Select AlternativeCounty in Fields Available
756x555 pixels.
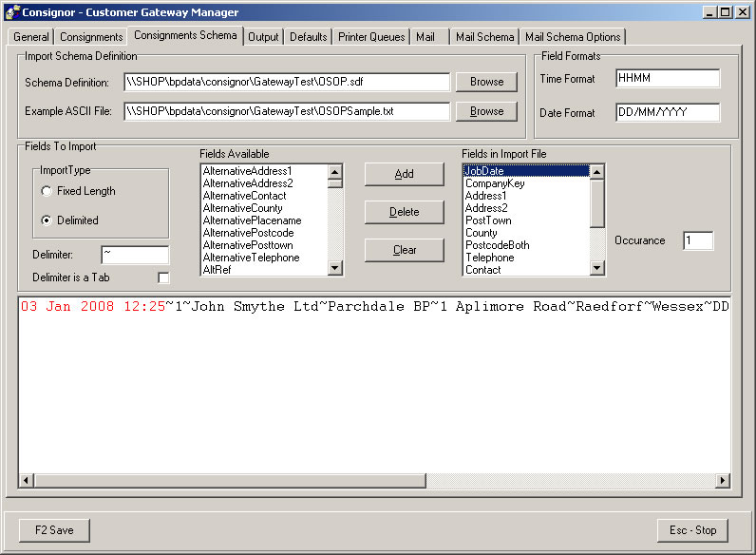click(x=264, y=208)
